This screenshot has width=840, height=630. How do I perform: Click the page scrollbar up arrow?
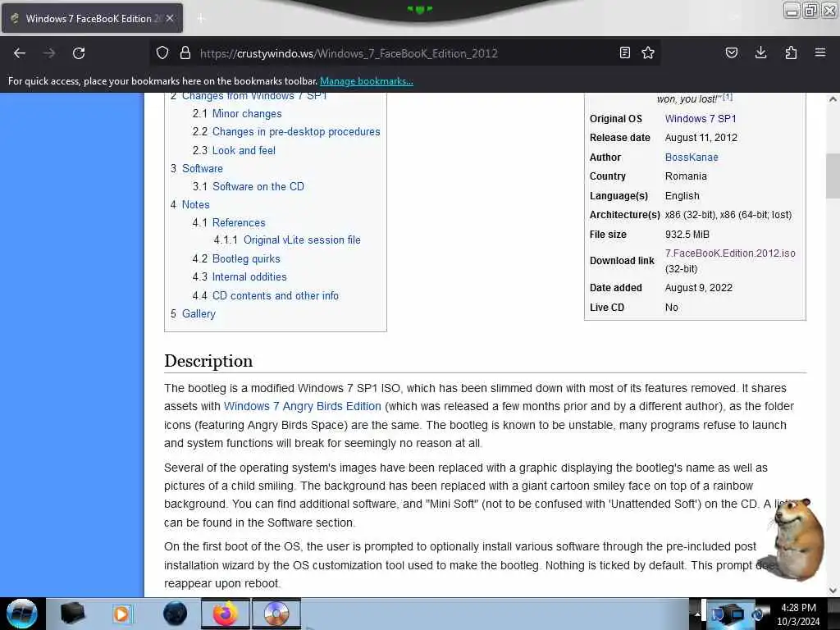[833, 99]
